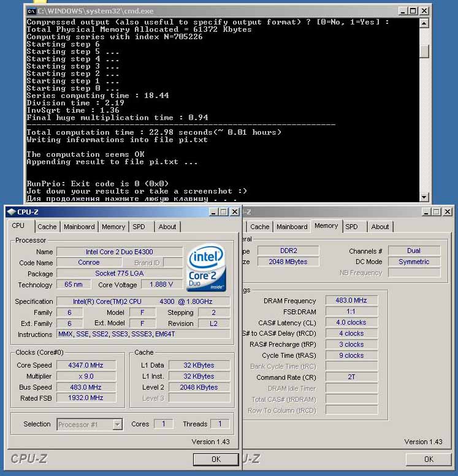
Task: Click the L1 Inst. 32 KBytes value
Action: (x=199, y=376)
